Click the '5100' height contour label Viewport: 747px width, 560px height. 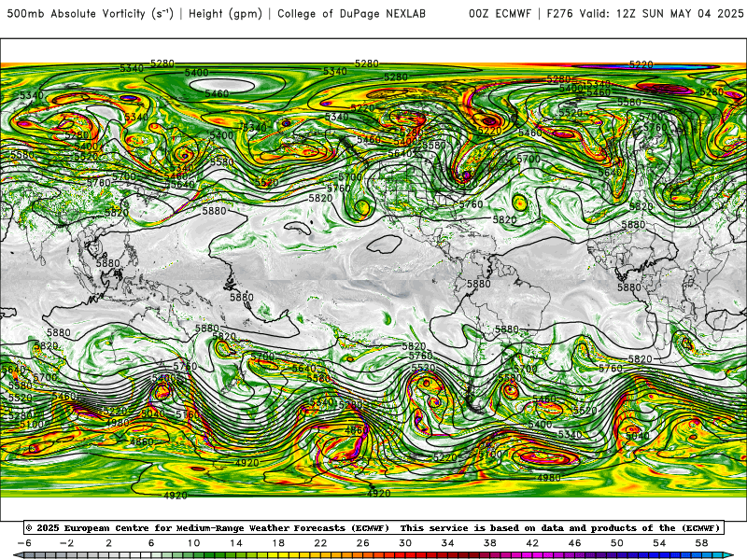32,425
